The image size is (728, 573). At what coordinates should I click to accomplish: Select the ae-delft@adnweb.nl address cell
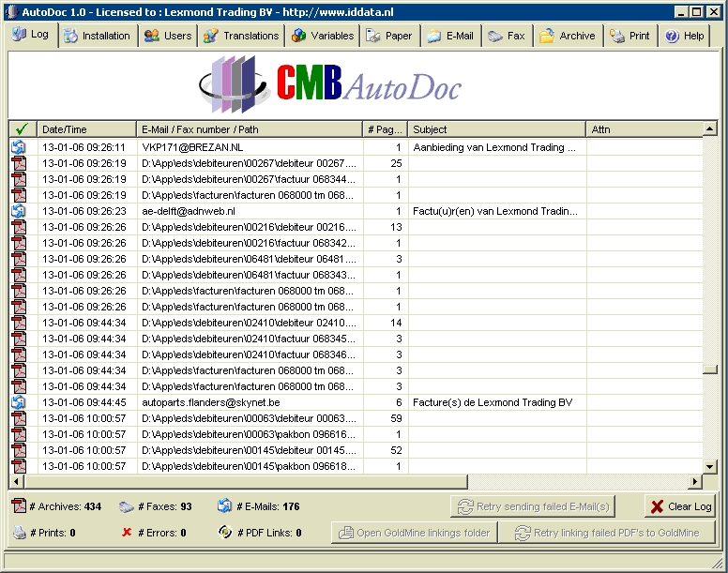[250, 211]
